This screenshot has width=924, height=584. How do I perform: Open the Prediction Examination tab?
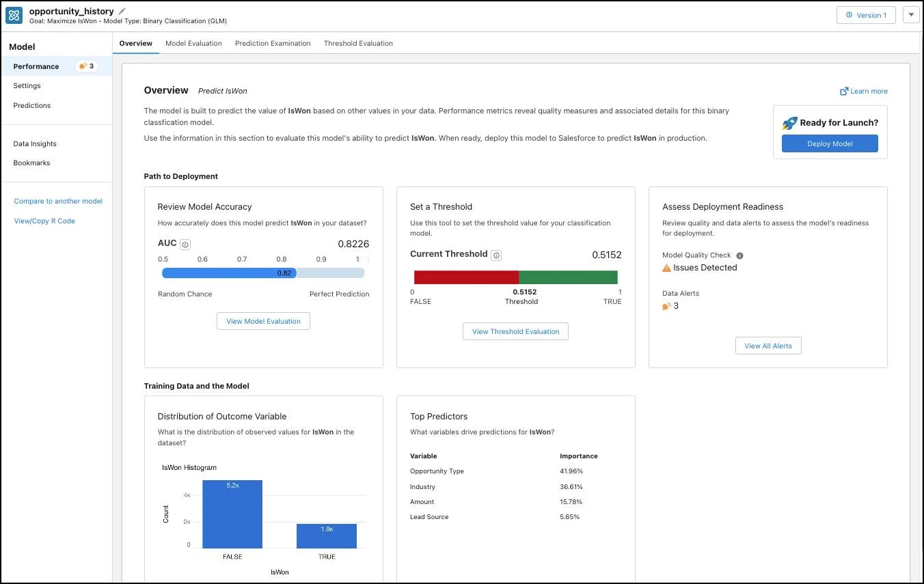(273, 43)
